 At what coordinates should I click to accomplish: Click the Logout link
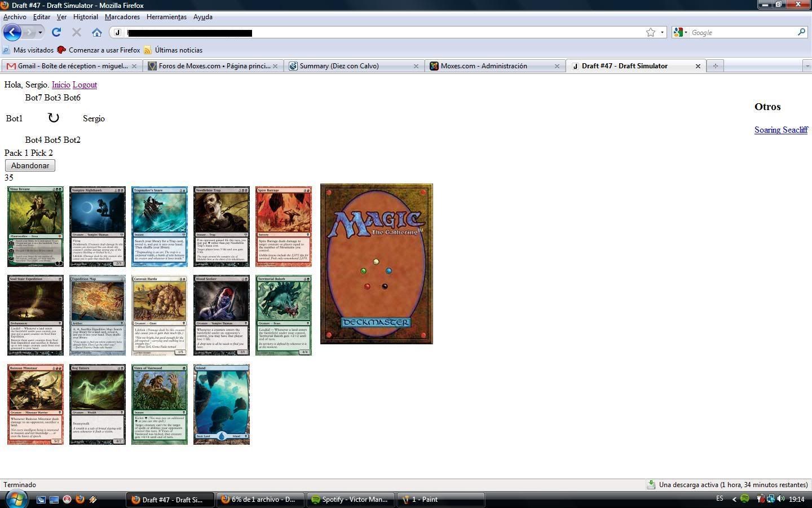[85, 85]
